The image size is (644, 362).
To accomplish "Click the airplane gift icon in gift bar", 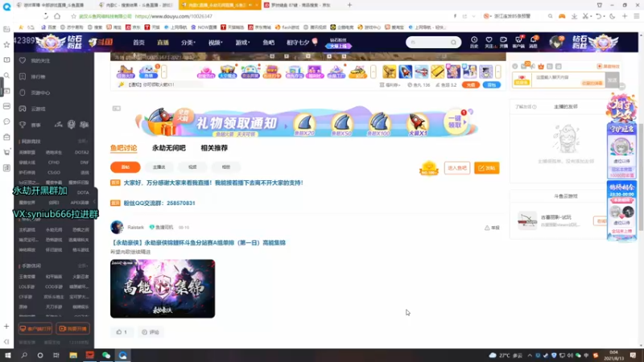I will 421,72.
